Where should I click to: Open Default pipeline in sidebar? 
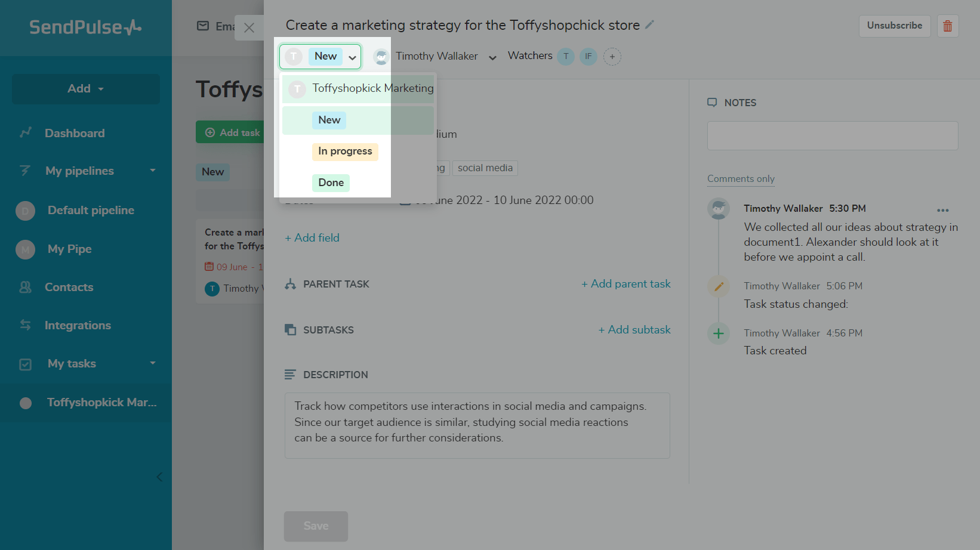[x=91, y=210]
